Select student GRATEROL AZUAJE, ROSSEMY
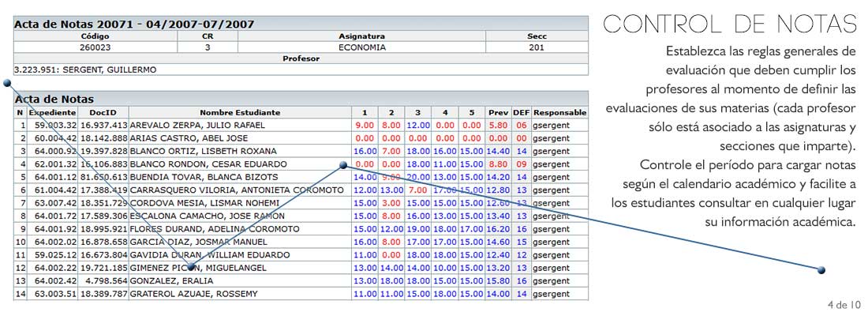This screenshot has height=316, width=868. click(x=193, y=294)
